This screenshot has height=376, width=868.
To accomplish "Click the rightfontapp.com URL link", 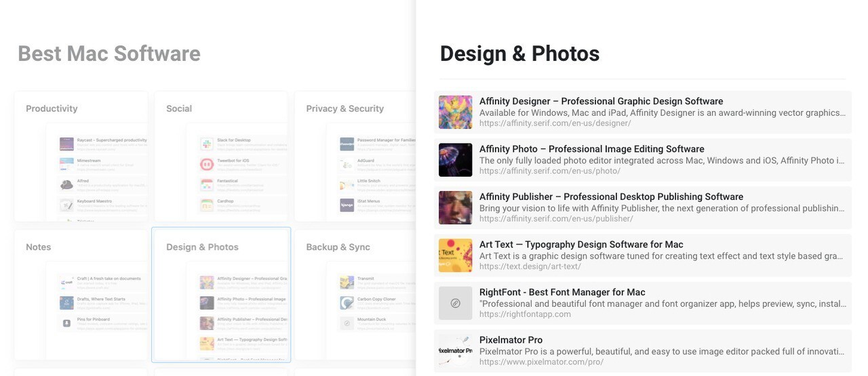I will [x=525, y=314].
